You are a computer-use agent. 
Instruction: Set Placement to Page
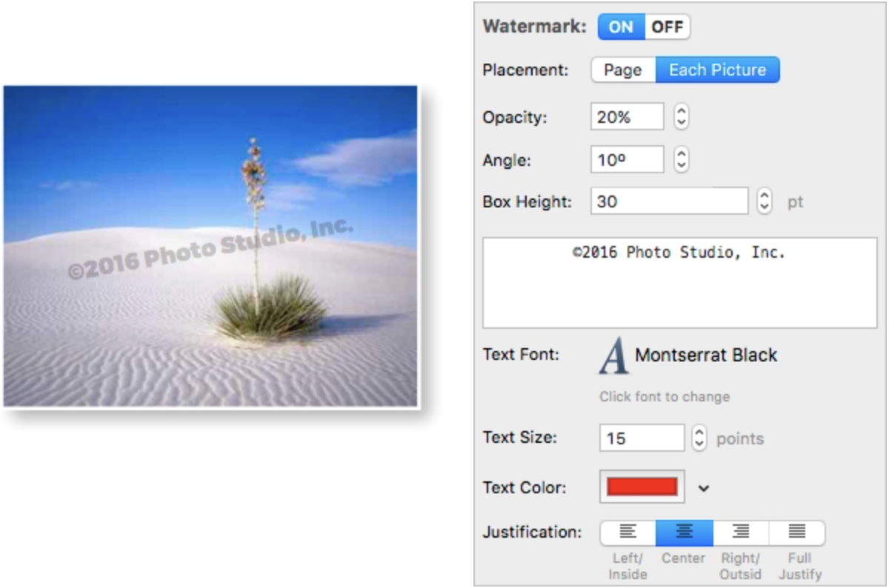pyautogui.click(x=623, y=70)
